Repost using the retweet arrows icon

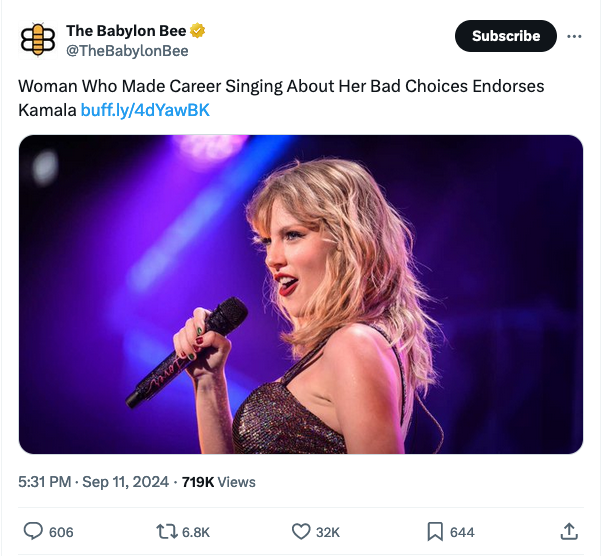168,532
